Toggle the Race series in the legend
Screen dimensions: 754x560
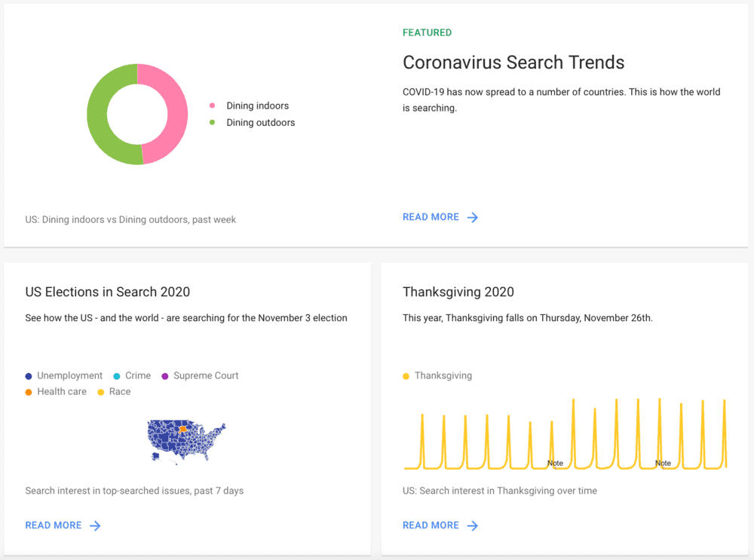100,391
